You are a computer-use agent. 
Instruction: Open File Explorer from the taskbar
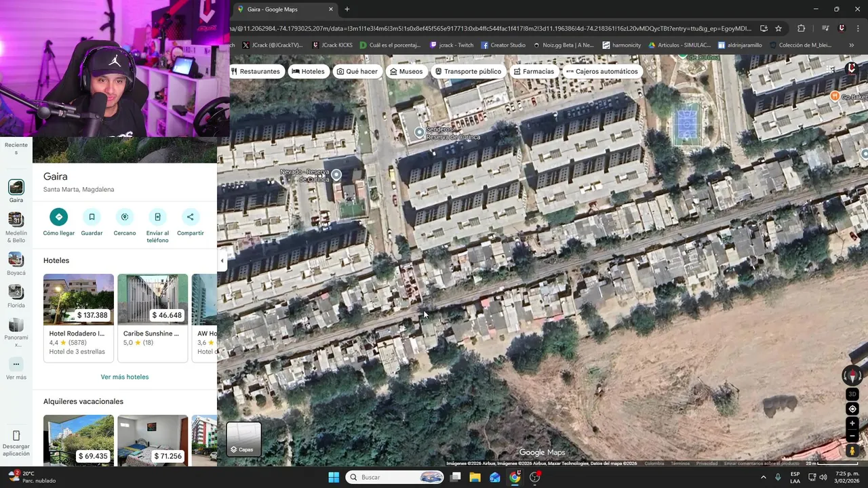tap(475, 477)
